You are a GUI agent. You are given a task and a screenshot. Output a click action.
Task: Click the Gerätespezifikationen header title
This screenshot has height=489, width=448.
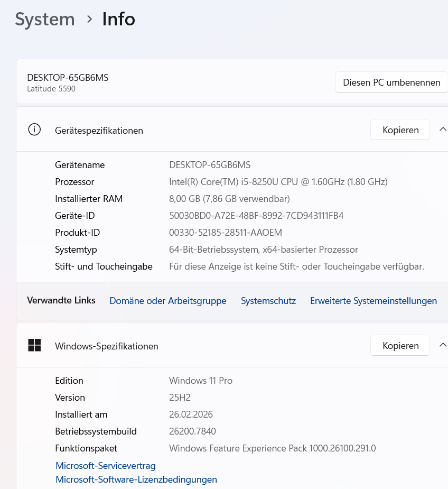[x=99, y=131]
